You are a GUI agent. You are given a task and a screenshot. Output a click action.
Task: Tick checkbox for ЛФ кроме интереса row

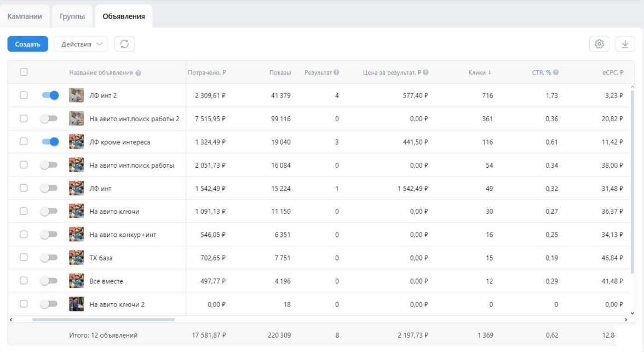tap(24, 141)
